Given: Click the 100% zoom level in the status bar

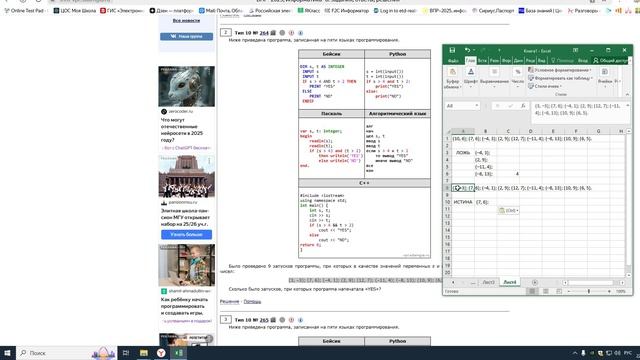Looking at the screenshot, I should 621,291.
